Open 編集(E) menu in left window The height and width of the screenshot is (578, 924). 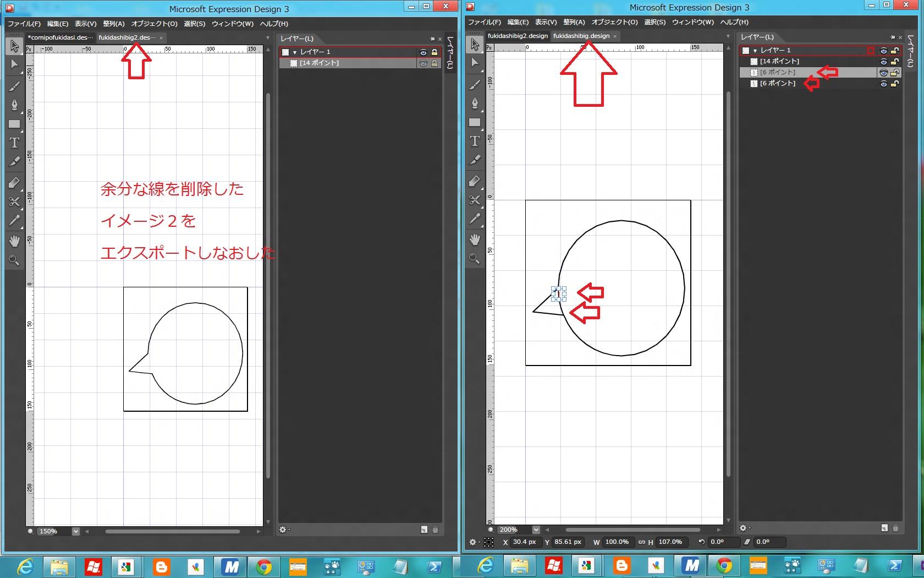coord(58,24)
